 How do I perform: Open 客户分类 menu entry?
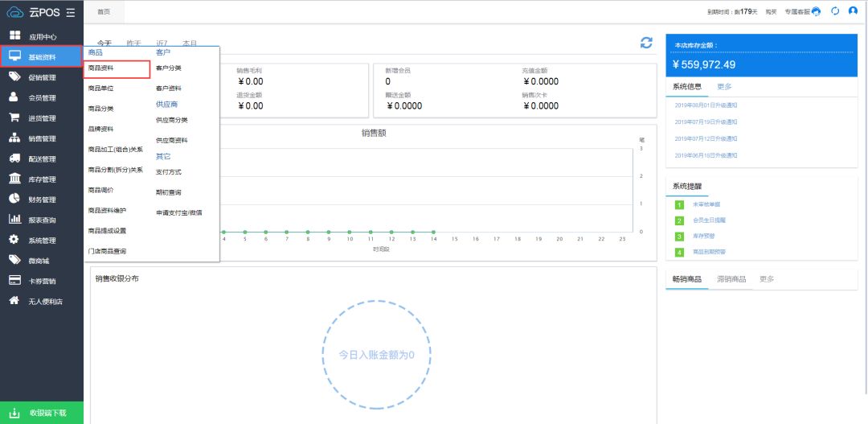tap(169, 68)
